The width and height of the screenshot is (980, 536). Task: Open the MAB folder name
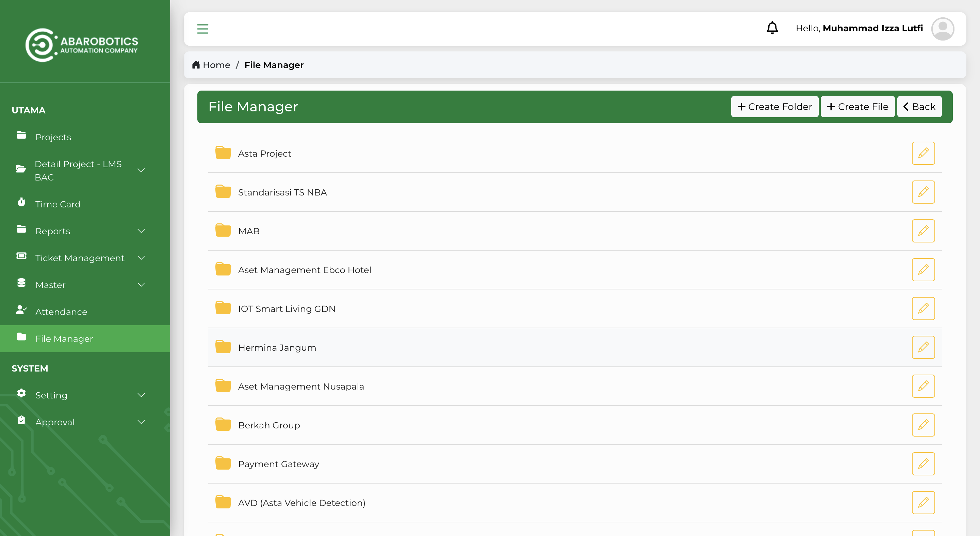coord(249,232)
